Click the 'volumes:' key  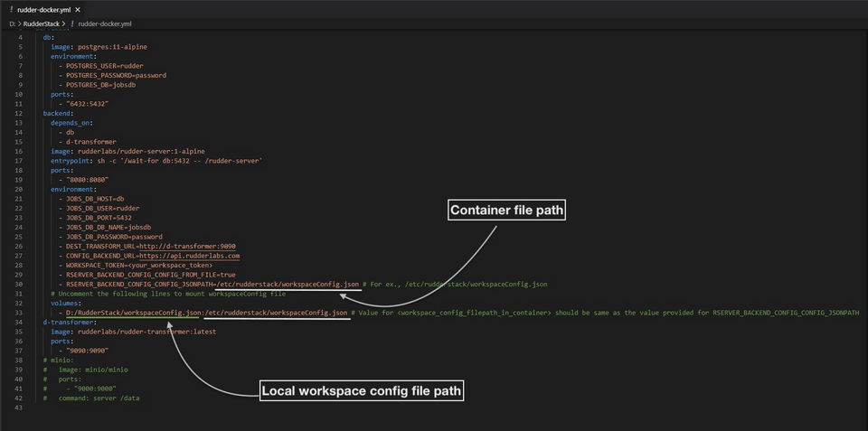point(66,303)
